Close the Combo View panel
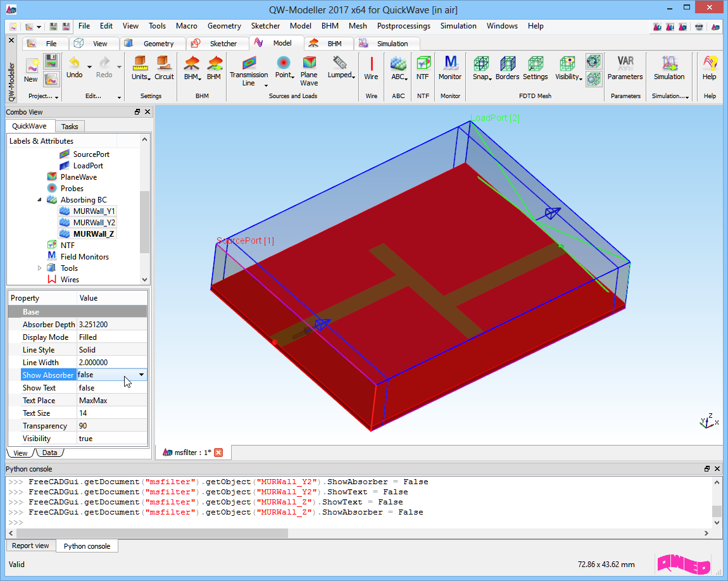728x581 pixels. [147, 112]
